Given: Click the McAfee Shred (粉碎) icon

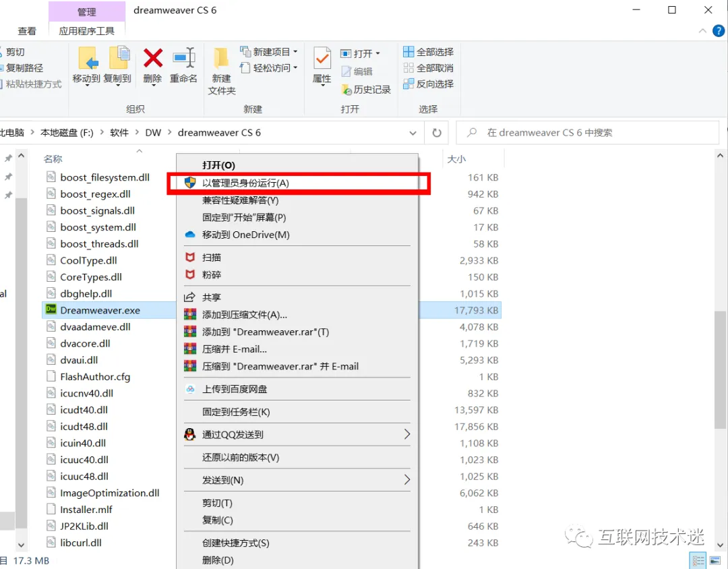Looking at the screenshot, I should click(x=190, y=274).
